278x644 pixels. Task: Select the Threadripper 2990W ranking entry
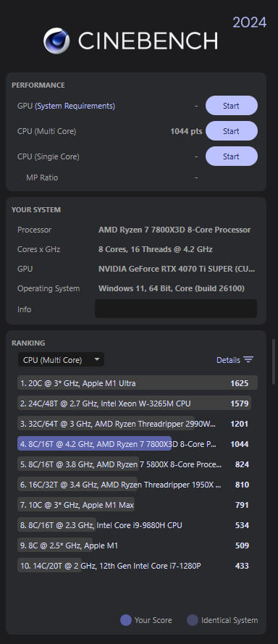tap(138, 424)
